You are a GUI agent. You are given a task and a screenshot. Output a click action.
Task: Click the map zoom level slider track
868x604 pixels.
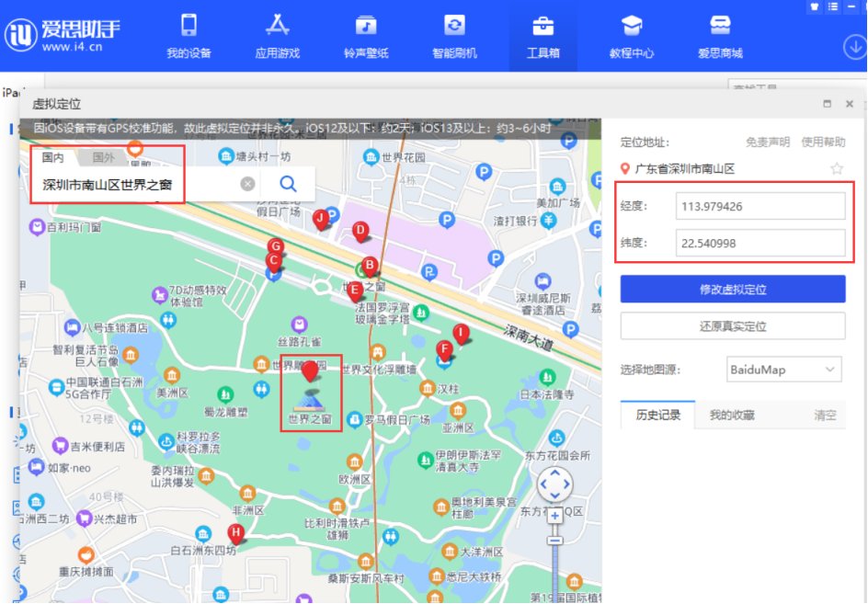(554, 573)
